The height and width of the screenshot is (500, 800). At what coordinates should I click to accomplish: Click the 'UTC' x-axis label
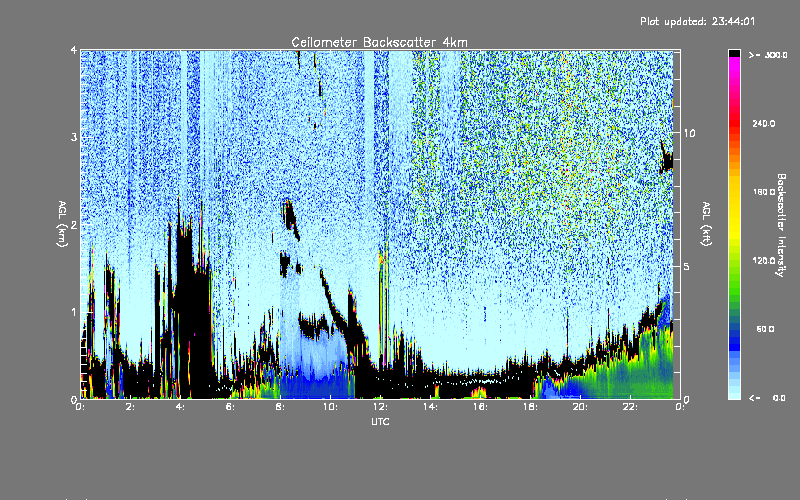coord(380,421)
